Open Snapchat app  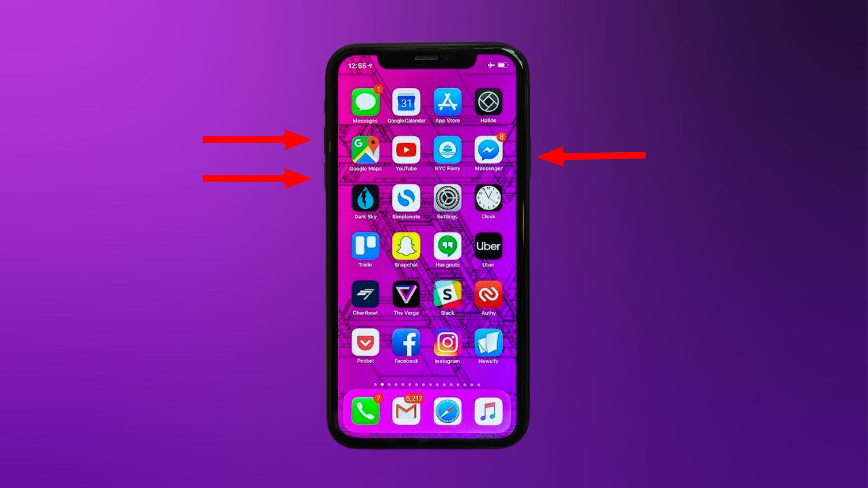[406, 246]
